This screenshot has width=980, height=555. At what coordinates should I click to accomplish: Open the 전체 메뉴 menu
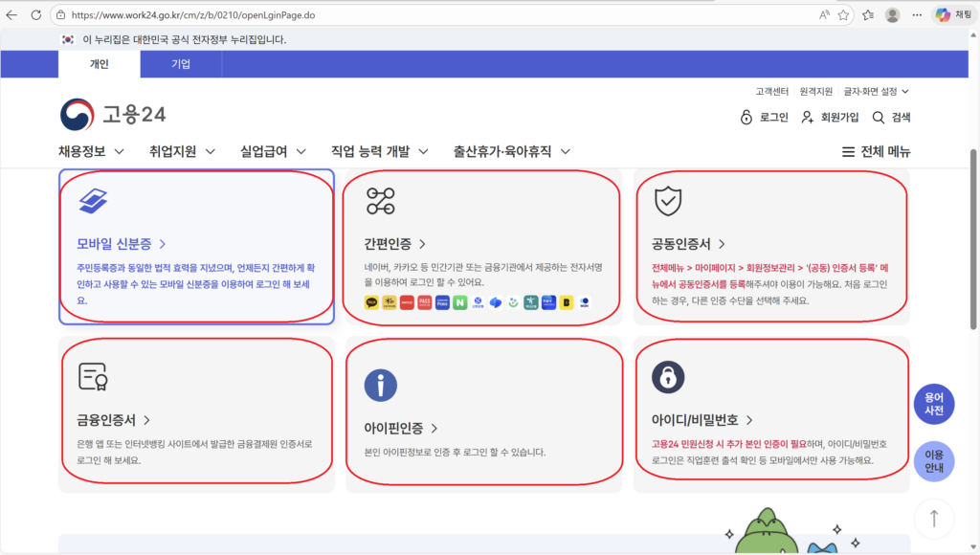(877, 150)
